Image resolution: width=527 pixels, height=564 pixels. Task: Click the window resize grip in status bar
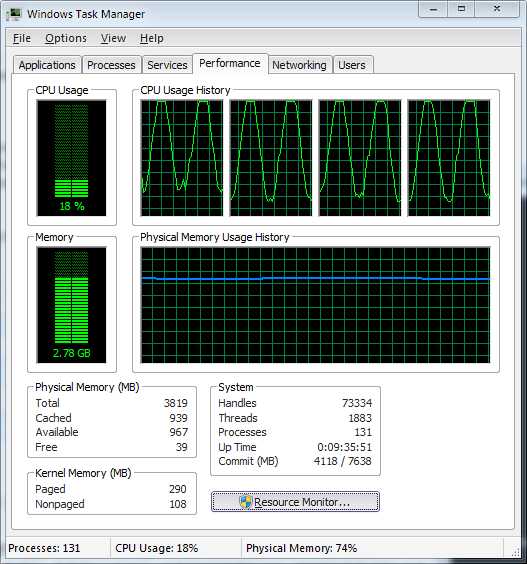click(x=516, y=552)
